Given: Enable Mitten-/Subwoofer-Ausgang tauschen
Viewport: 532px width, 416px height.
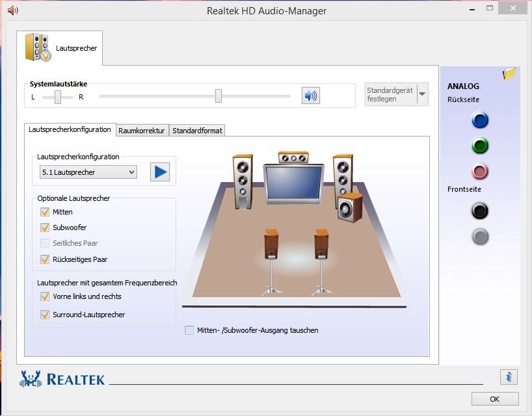Looking at the screenshot, I should coord(189,330).
